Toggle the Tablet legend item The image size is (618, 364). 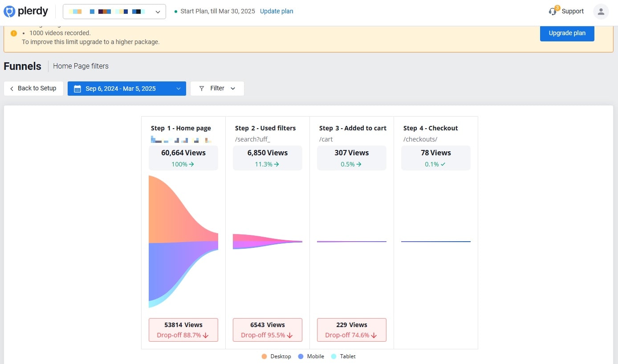(x=343, y=356)
